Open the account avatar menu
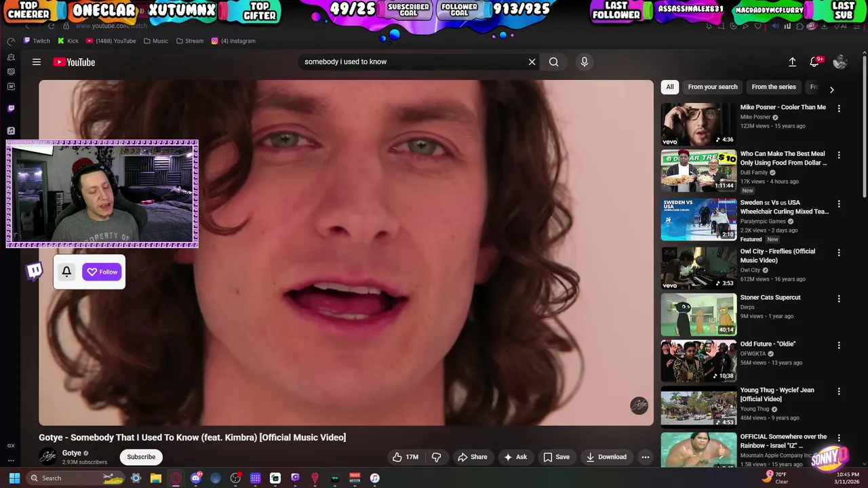Viewport: 868px width, 488px height. 840,62
